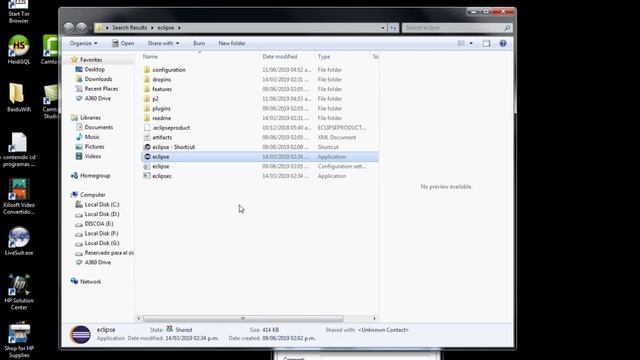Select Local Disk (D:)
640x360 pixels.
pyautogui.click(x=102, y=214)
